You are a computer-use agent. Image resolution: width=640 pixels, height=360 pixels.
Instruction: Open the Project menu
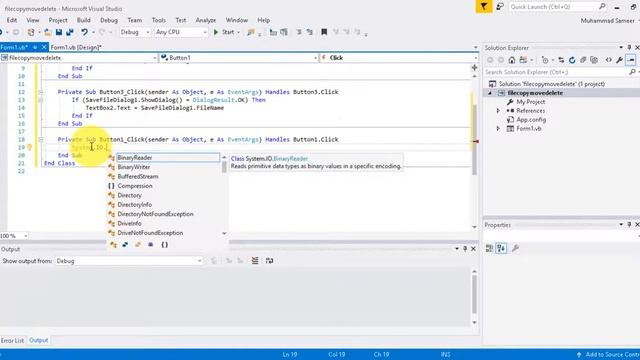click(x=58, y=20)
